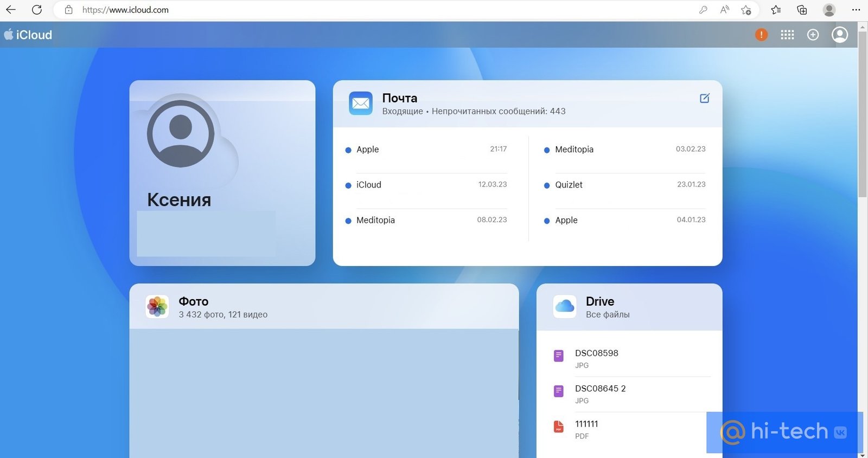Screen dimensions: 868x458
Task: Open the Ксения profile tile
Action: pyautogui.click(x=222, y=173)
